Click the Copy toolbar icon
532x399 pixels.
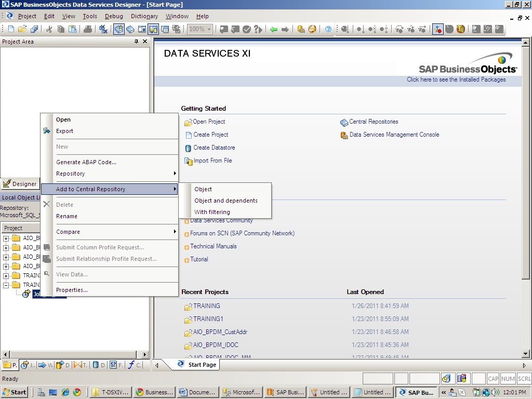[x=61, y=29]
